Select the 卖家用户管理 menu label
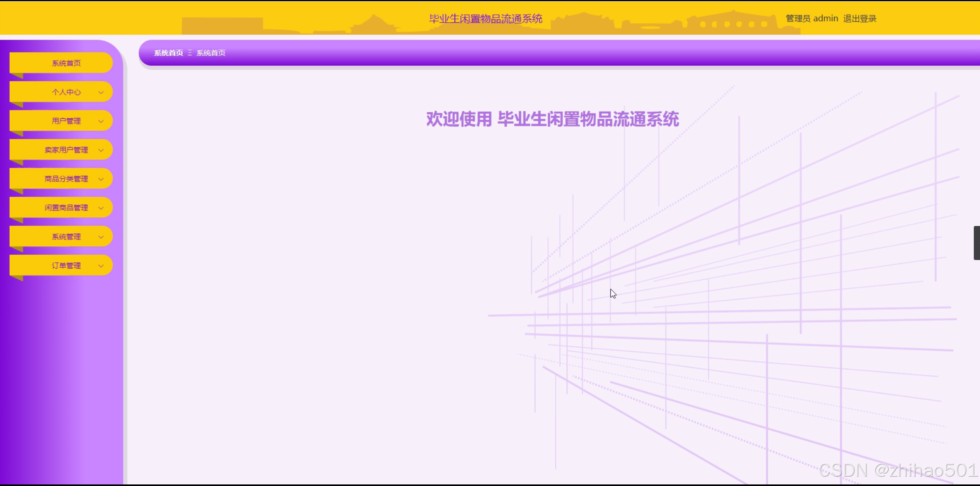The image size is (980, 486). (66, 150)
